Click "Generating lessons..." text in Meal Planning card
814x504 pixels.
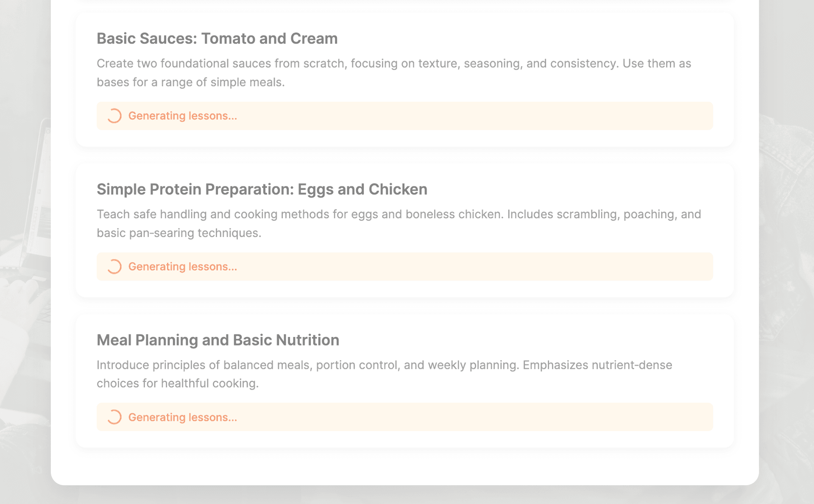(x=182, y=417)
